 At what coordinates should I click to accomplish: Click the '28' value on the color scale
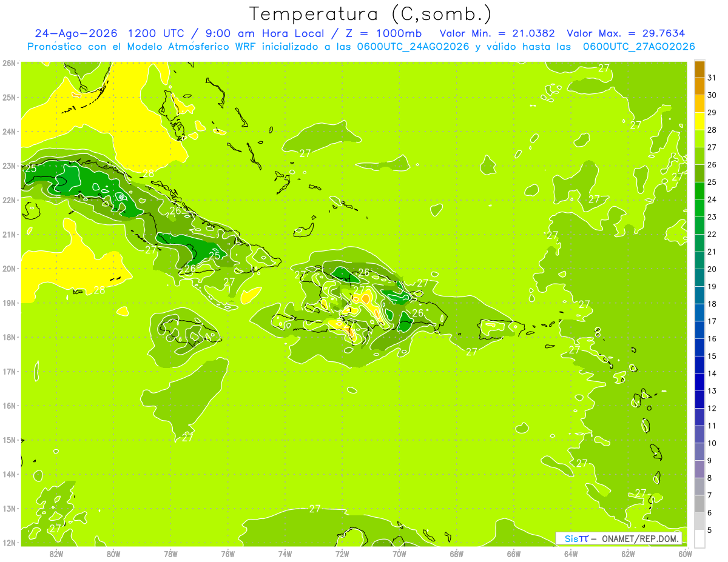coord(712,130)
